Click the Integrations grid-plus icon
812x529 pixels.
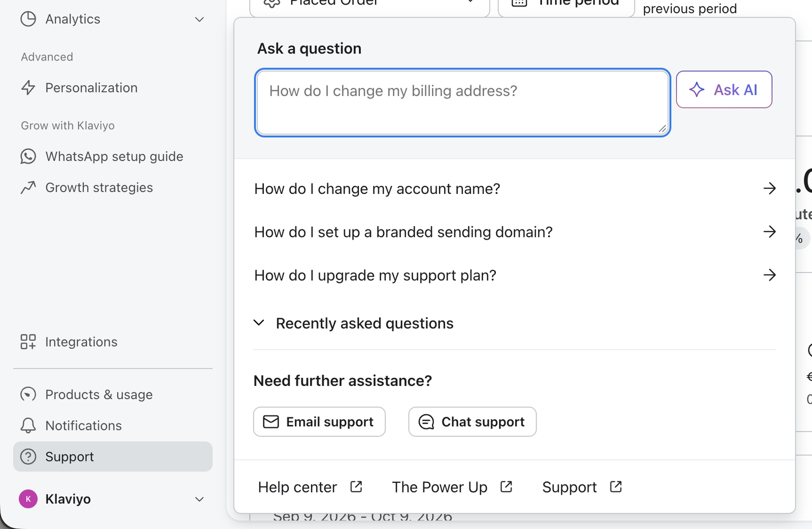[x=28, y=342]
